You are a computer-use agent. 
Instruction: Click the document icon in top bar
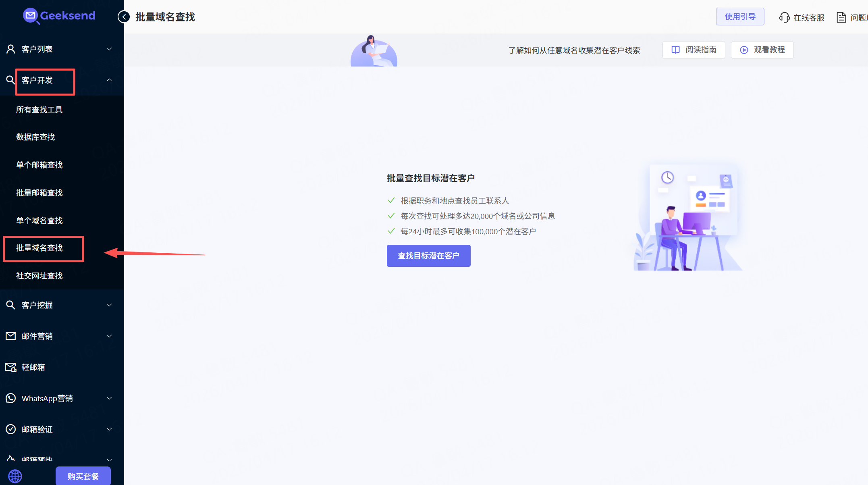841,17
